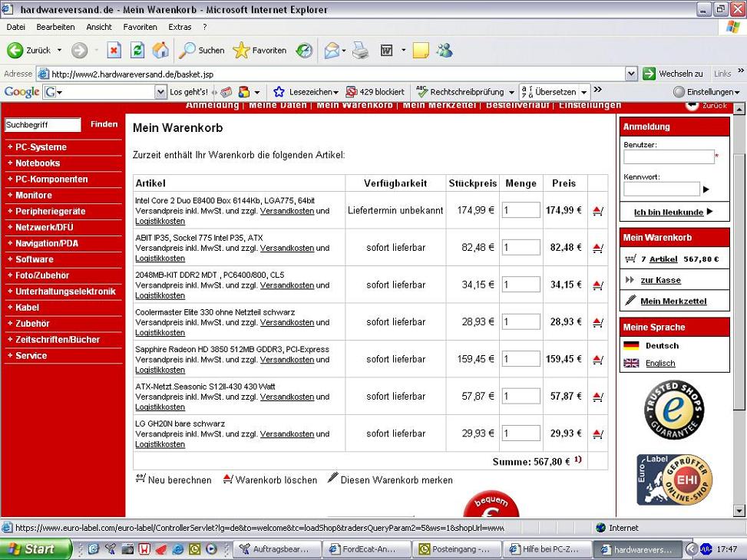Image resolution: width=747 pixels, height=560 pixels.
Task: Click the Euro-Label EHI shop badge
Action: [674, 479]
